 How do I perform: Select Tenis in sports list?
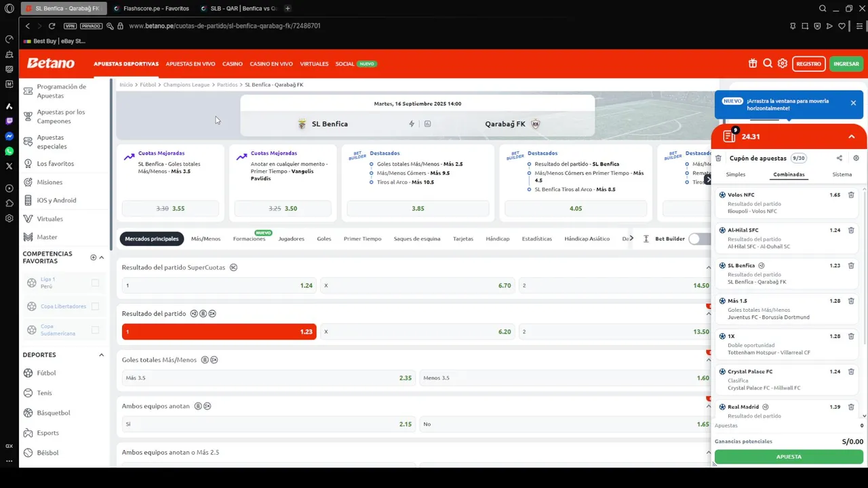tap(44, 393)
